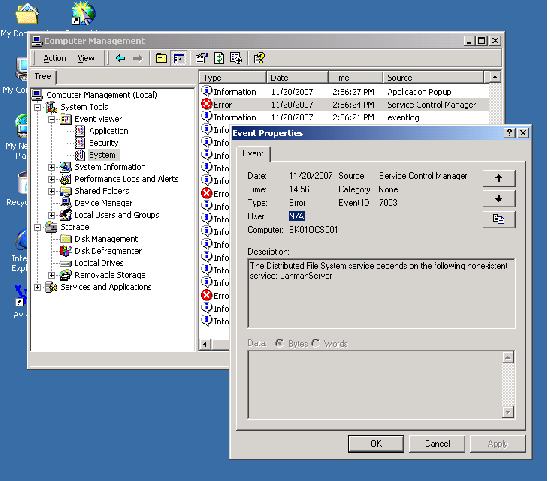Click the red Error icon on Service Control Manager row

click(207, 104)
